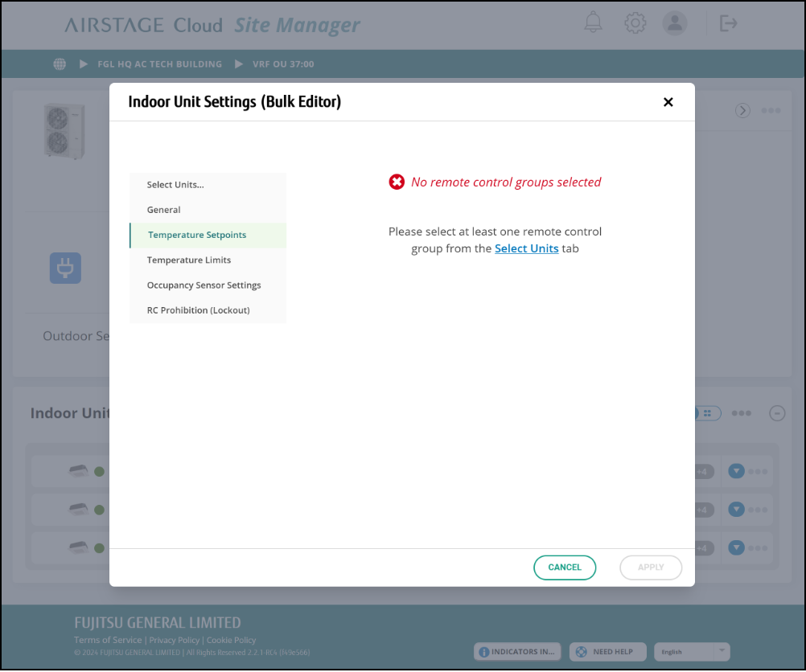Click the logout icon in header
The width and height of the screenshot is (806, 672).
729,23
